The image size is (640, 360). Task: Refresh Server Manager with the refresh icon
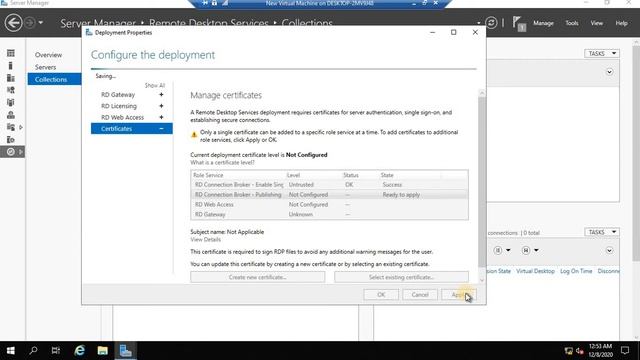click(491, 23)
